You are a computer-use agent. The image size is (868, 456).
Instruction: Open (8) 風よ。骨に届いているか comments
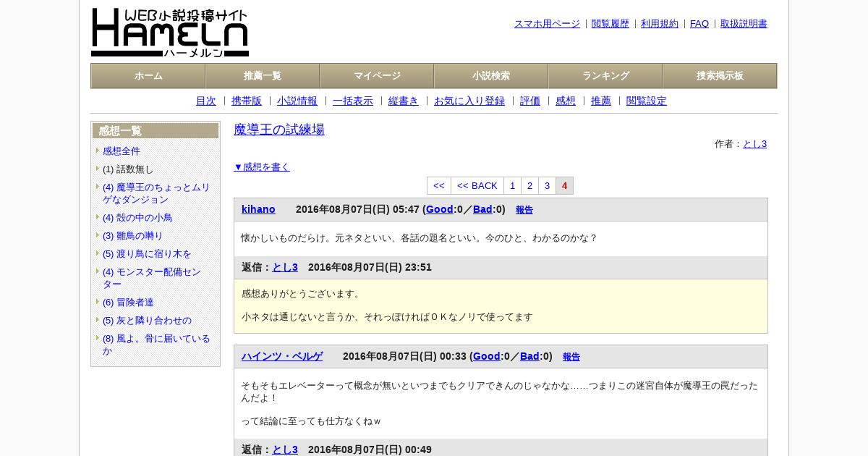(156, 345)
